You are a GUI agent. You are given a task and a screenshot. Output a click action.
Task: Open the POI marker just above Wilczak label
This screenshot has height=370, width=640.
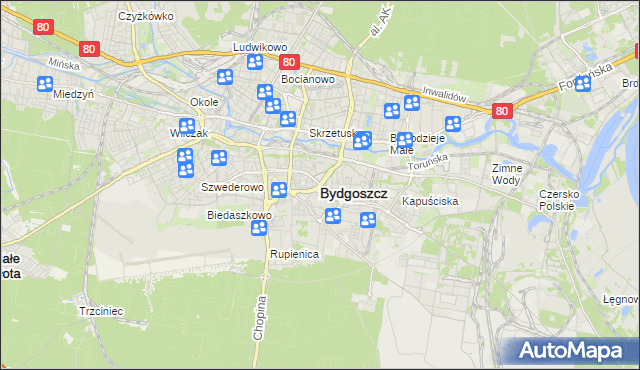pos(187,126)
